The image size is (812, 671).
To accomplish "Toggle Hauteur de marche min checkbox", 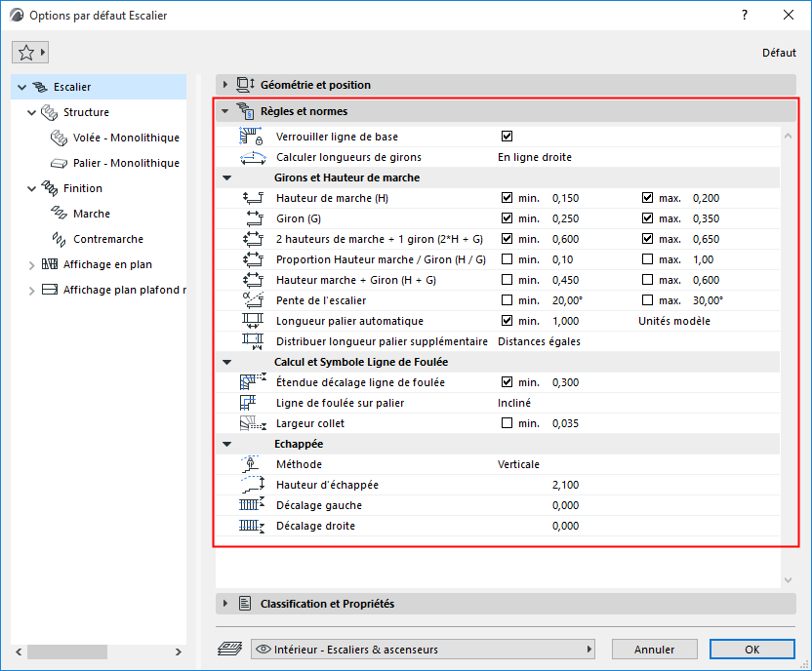I will pos(507,198).
